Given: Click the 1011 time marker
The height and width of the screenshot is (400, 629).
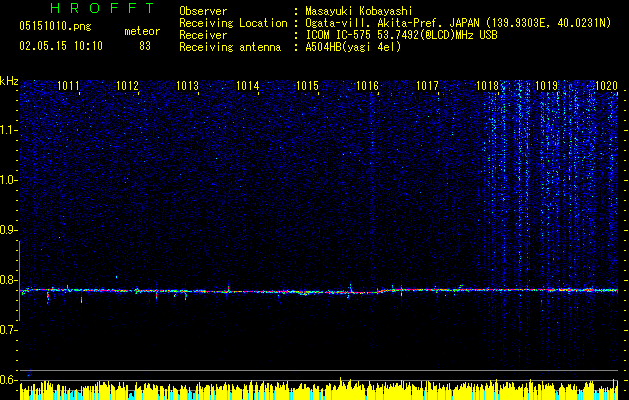Looking at the screenshot, I should [68, 85].
